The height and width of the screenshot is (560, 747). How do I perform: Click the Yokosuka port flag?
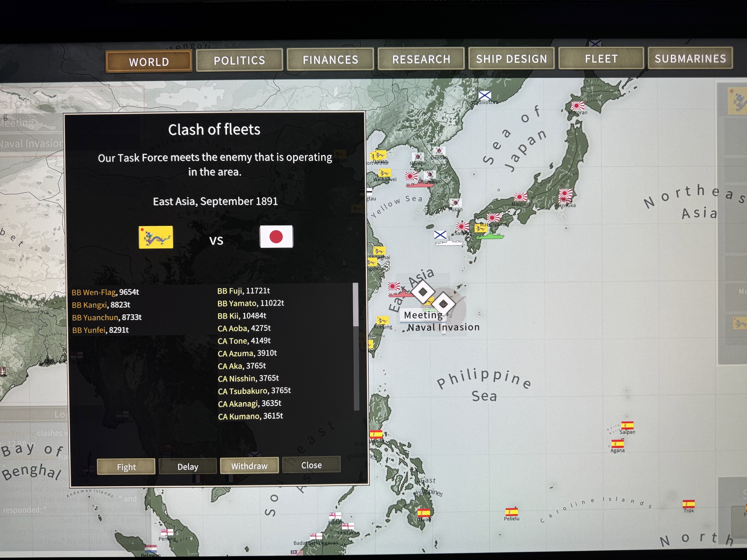(565, 194)
